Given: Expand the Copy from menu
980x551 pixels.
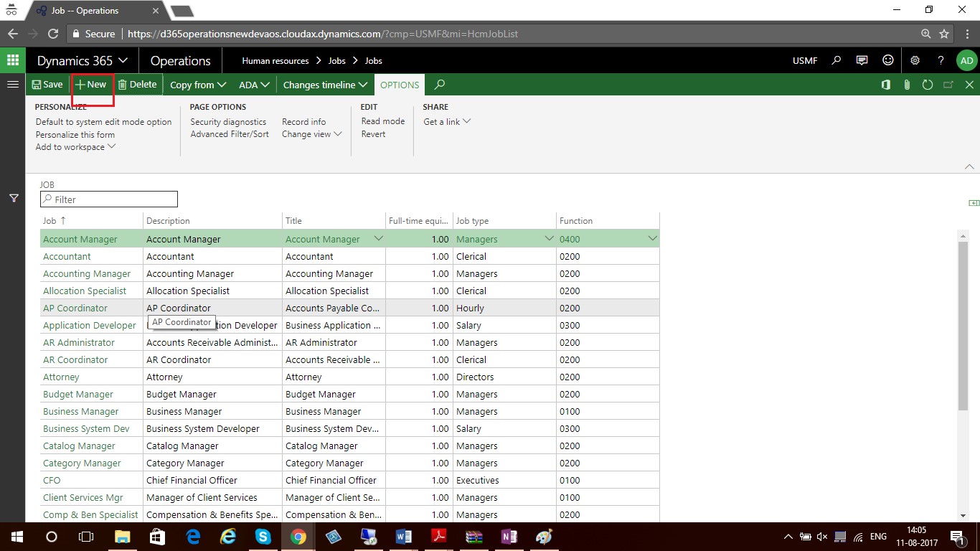Looking at the screenshot, I should click(198, 85).
